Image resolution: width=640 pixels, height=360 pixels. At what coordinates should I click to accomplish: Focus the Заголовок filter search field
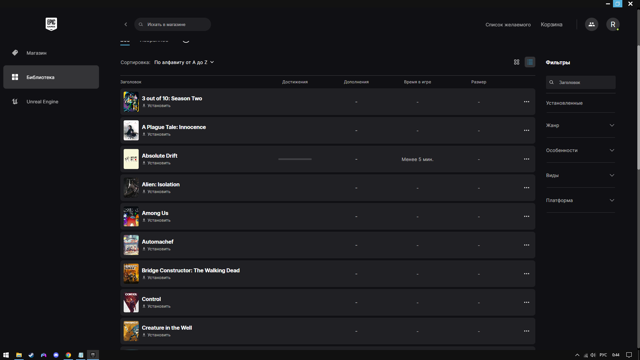pos(580,82)
